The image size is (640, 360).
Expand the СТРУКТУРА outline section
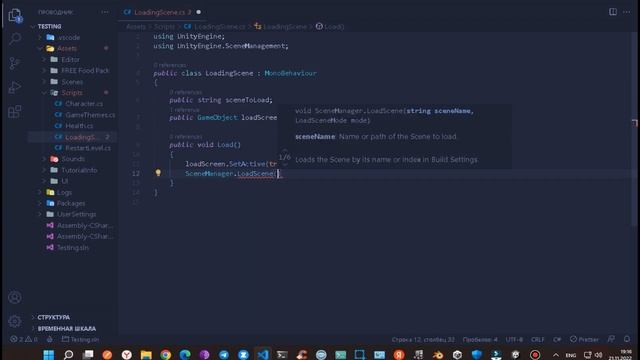coord(53,317)
